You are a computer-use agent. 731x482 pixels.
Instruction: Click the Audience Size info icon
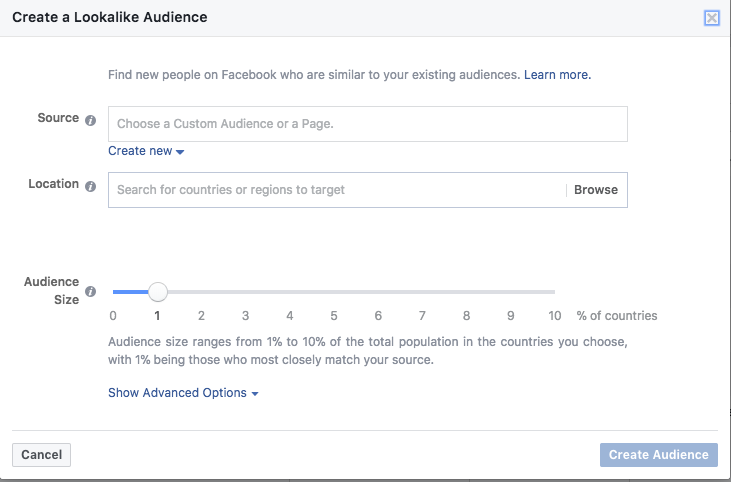pos(90,292)
